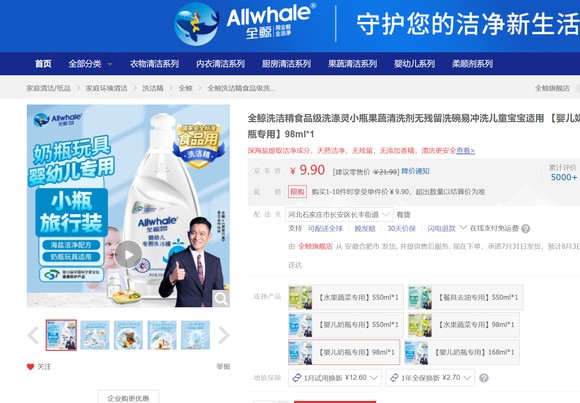Viewport: 580px width, 403px height.
Task: Choose the 【婴儿奶瓶专用】168ml*1 variant
Action: pyautogui.click(x=462, y=352)
